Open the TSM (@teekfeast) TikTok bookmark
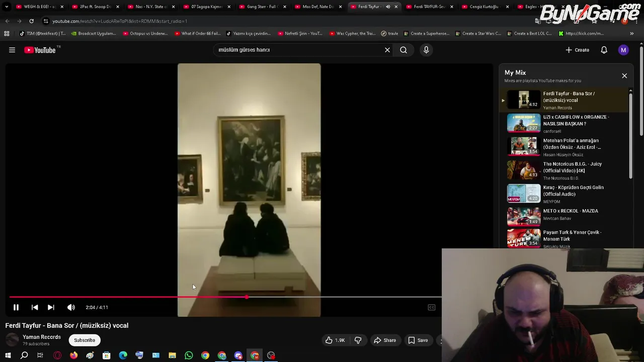Screen dimensions: 644x362 pos(42,34)
